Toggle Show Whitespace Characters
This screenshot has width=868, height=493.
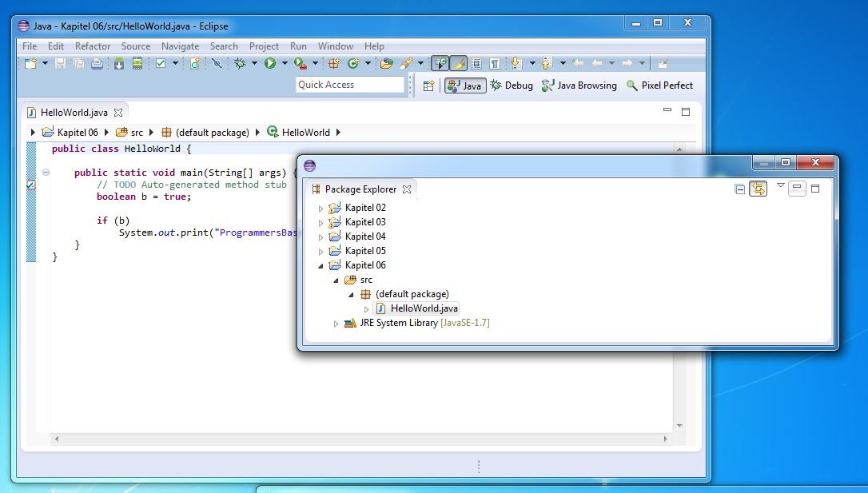[495, 64]
